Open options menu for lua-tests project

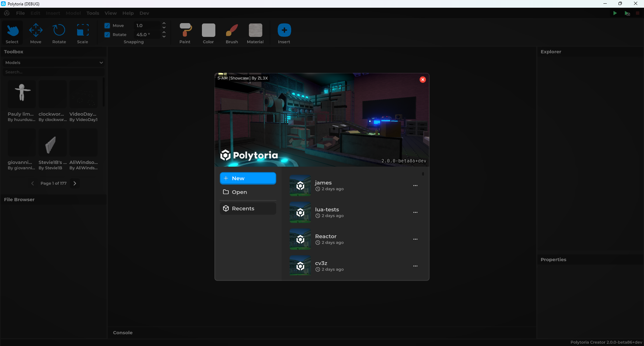(x=415, y=212)
